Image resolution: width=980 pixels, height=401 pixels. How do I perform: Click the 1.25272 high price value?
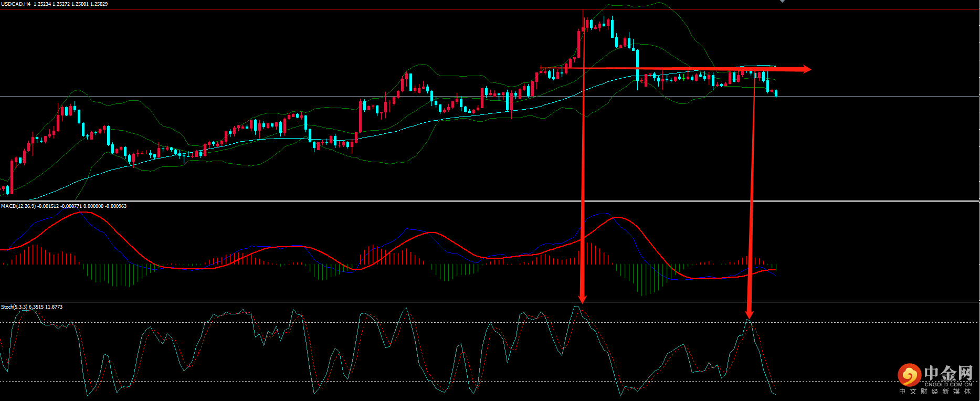tap(61, 4)
